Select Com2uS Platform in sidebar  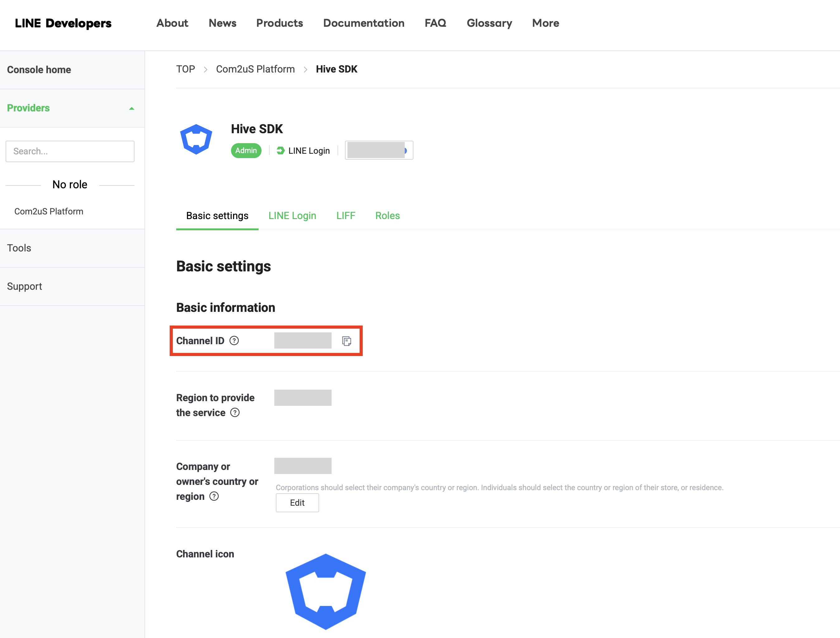(x=49, y=212)
